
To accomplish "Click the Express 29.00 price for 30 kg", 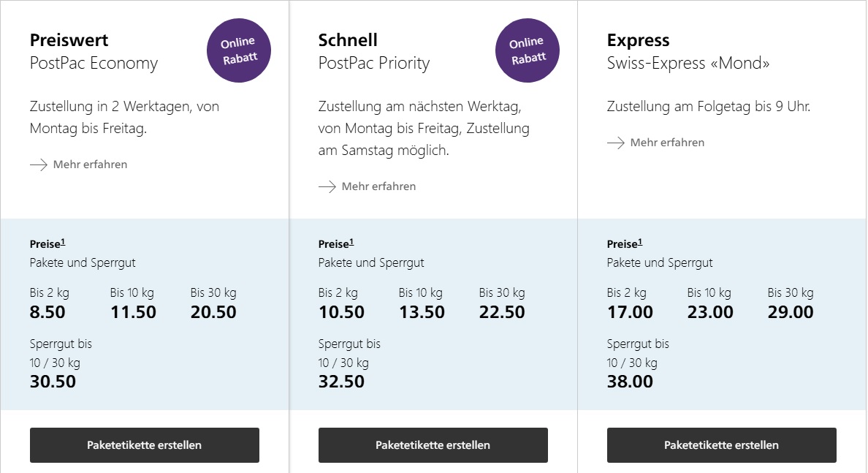I will [x=791, y=312].
